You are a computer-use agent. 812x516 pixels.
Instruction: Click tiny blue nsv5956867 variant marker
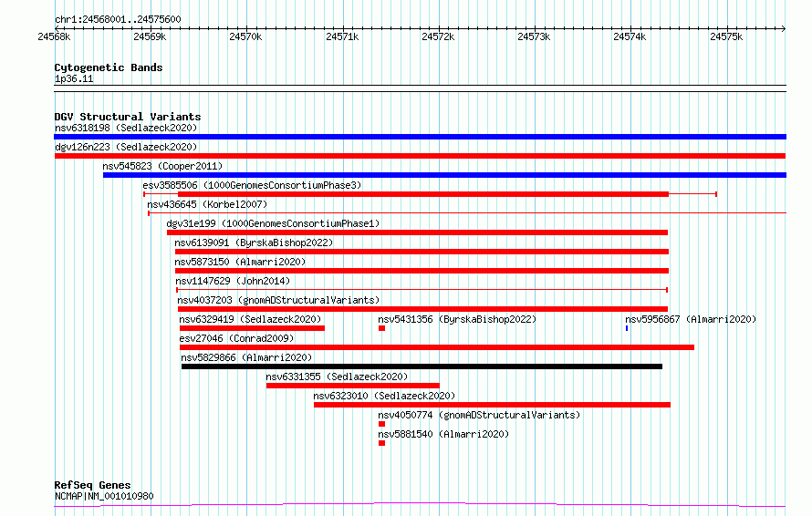tap(627, 328)
